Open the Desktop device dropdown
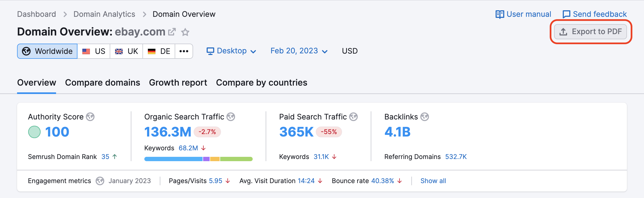The height and width of the screenshot is (198, 644). click(x=231, y=51)
